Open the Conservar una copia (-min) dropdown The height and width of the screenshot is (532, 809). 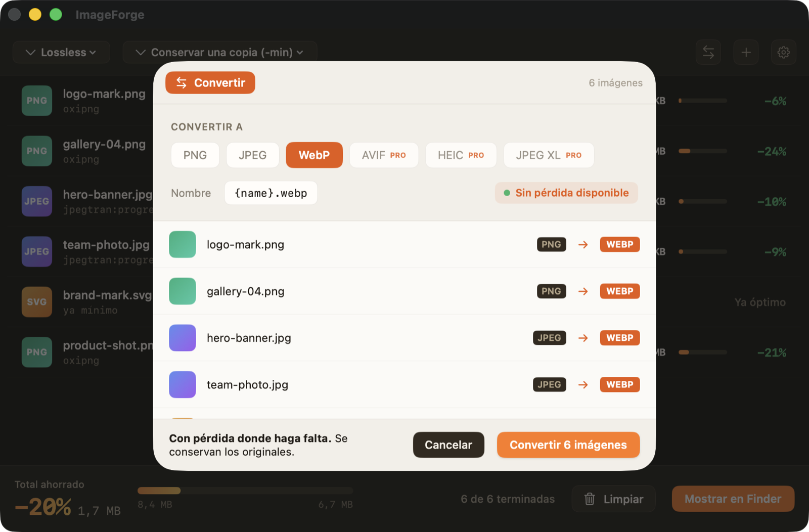click(x=220, y=52)
